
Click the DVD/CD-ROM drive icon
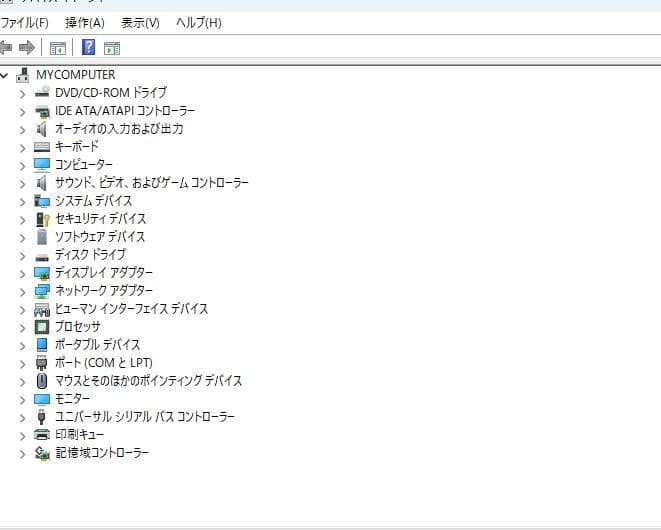click(x=42, y=92)
